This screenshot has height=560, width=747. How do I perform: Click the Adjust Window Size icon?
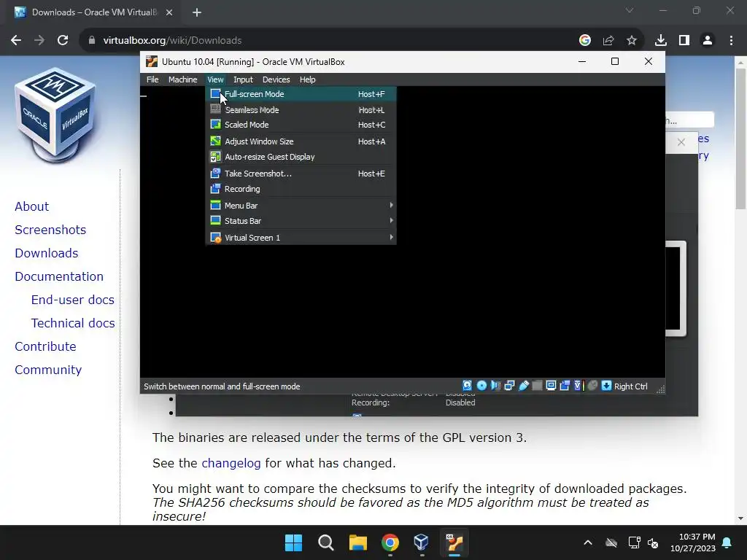(215, 141)
